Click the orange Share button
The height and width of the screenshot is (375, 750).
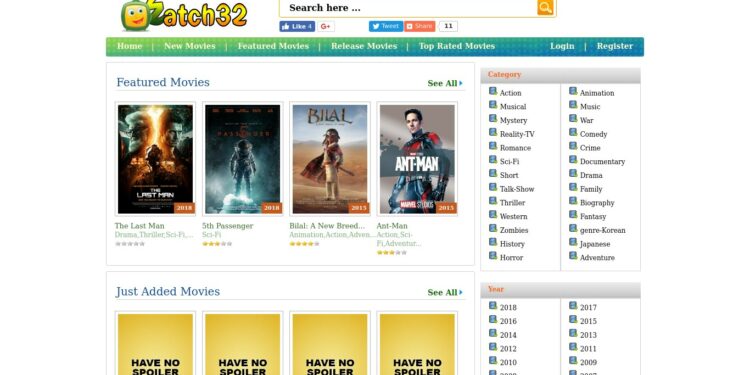419,26
